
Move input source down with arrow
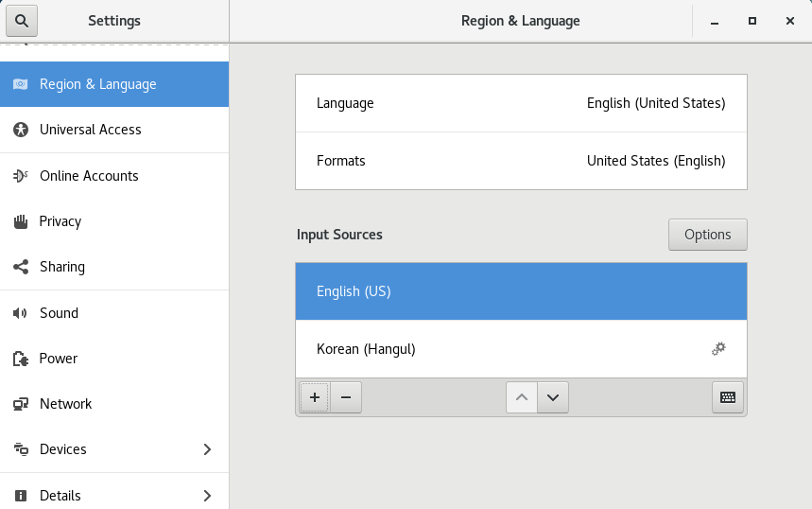click(553, 397)
